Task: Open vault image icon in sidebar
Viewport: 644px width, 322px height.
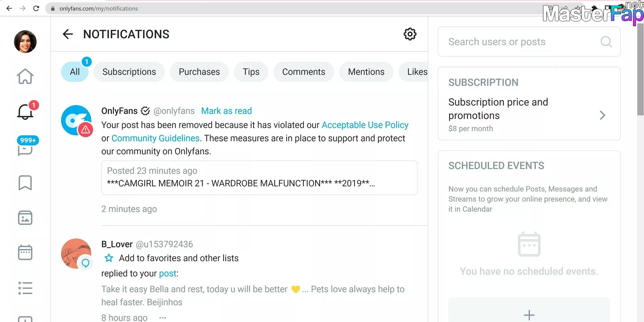Action: [25, 218]
